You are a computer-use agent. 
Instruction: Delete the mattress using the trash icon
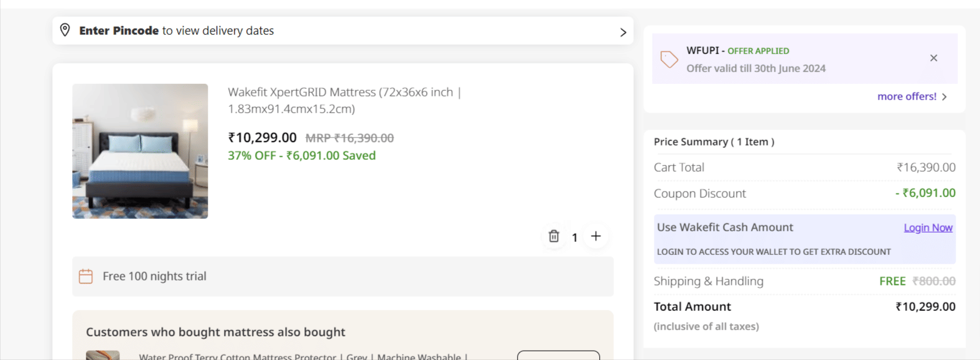(554, 236)
